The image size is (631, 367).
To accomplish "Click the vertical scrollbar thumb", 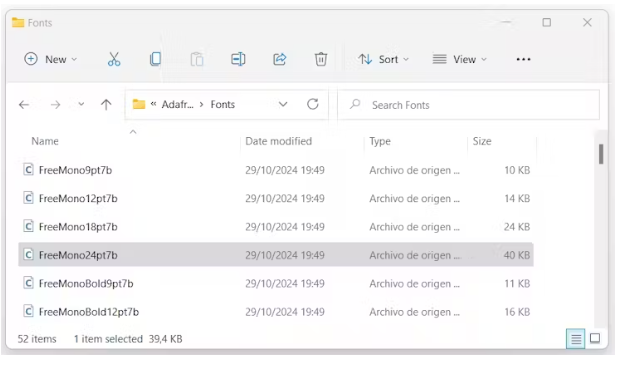I will 601,154.
